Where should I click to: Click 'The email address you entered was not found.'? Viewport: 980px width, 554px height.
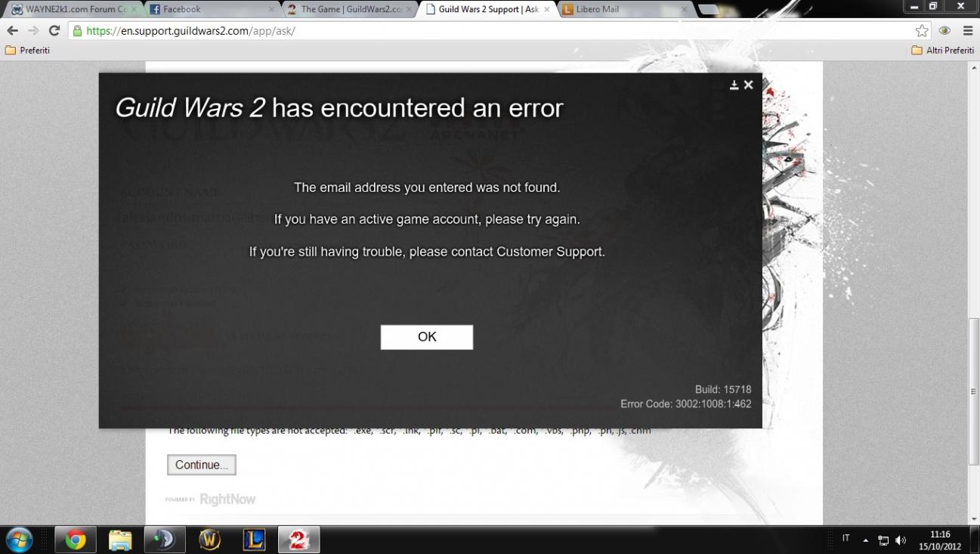[427, 187]
